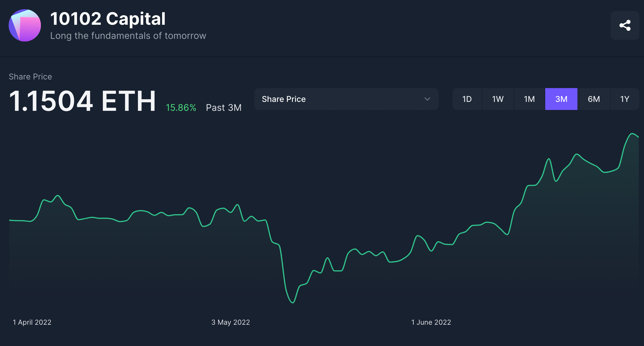644x346 pixels.
Task: Show the 1Y time range
Action: click(x=624, y=99)
